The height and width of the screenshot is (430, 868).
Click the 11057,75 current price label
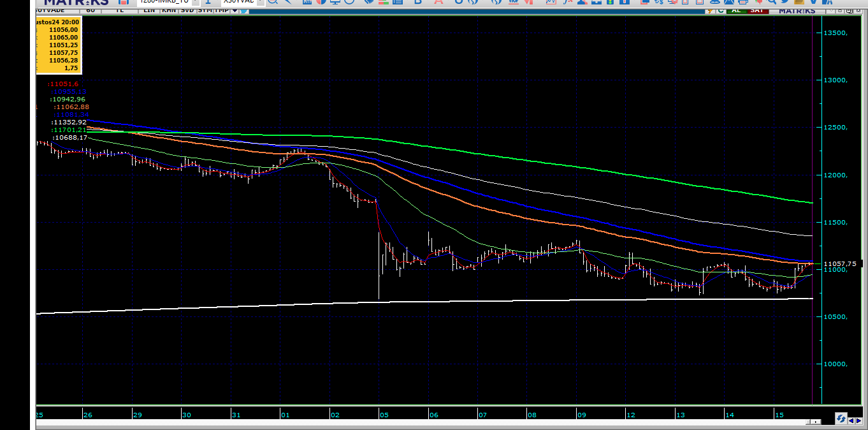(840, 263)
